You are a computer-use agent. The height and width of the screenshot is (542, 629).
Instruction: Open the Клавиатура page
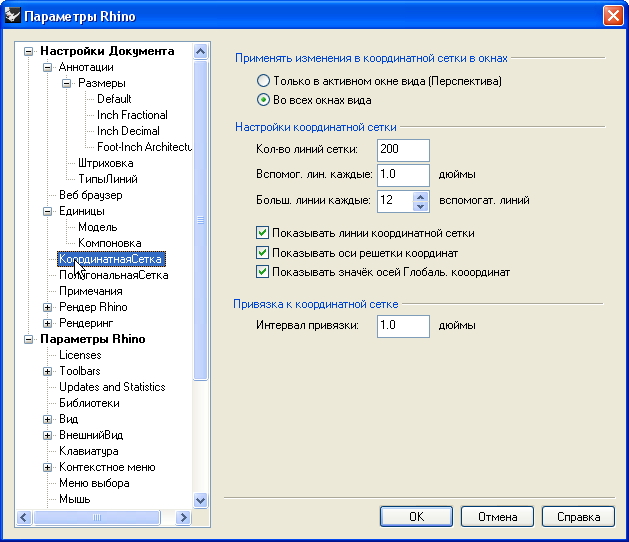(89, 451)
